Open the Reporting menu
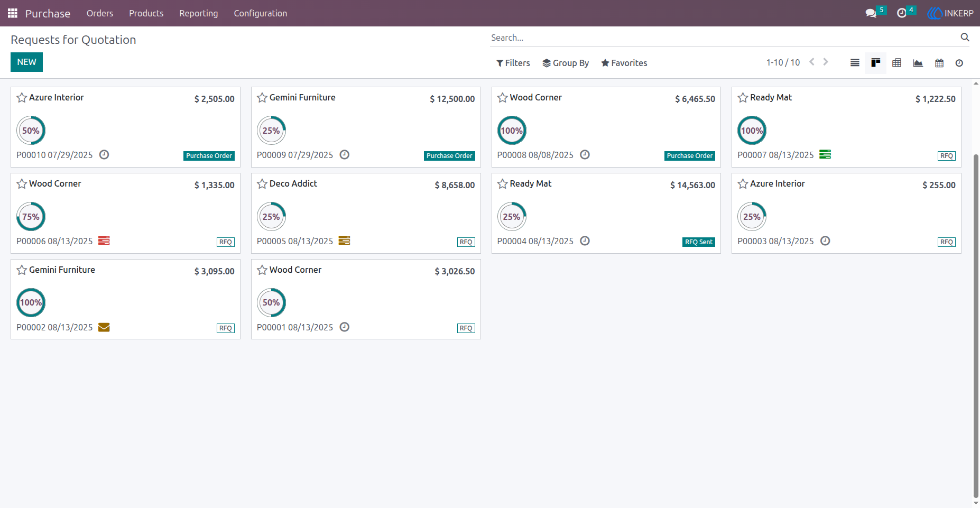Screen dimensions: 980x508 point(199,13)
